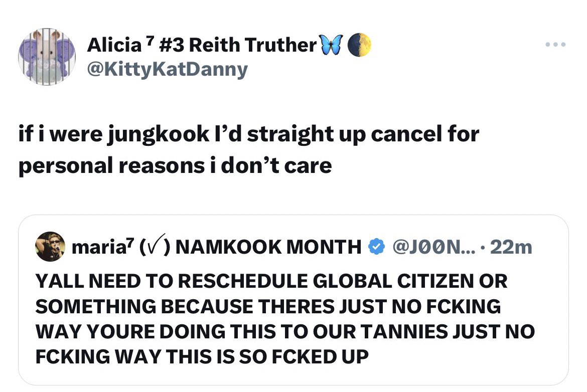Viewport: 587px width, 392px height.
Task: Click the last quoted line ending FCKED UP
Action: (x=202, y=356)
